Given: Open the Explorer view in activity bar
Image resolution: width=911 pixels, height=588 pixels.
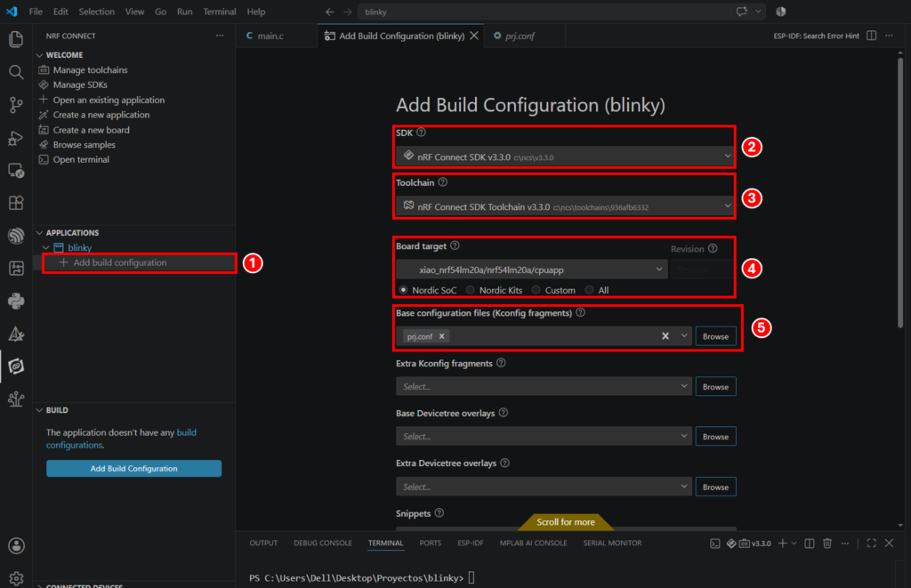Looking at the screenshot, I should tap(16, 39).
